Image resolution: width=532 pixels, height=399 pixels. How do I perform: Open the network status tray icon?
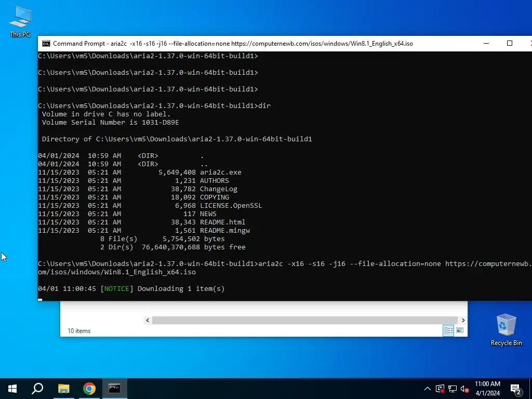453,389
